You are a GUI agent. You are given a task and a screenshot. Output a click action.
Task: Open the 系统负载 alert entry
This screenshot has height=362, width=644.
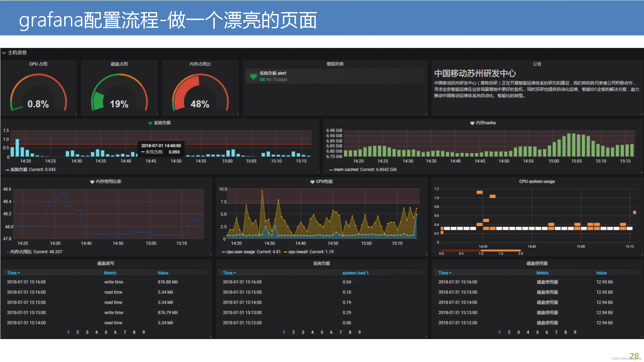click(273, 73)
